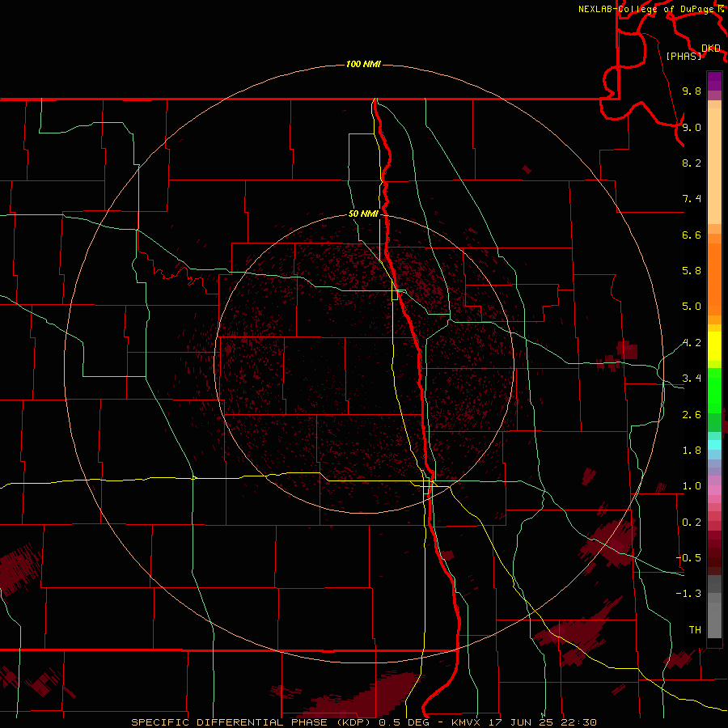Pick the cyan color scale segment
This screenshot has height=728, width=728.
[714, 445]
